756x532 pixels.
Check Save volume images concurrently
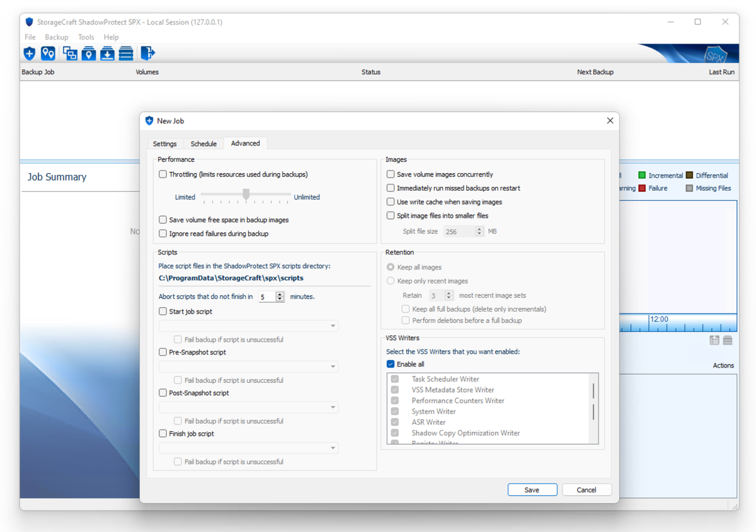(x=391, y=174)
